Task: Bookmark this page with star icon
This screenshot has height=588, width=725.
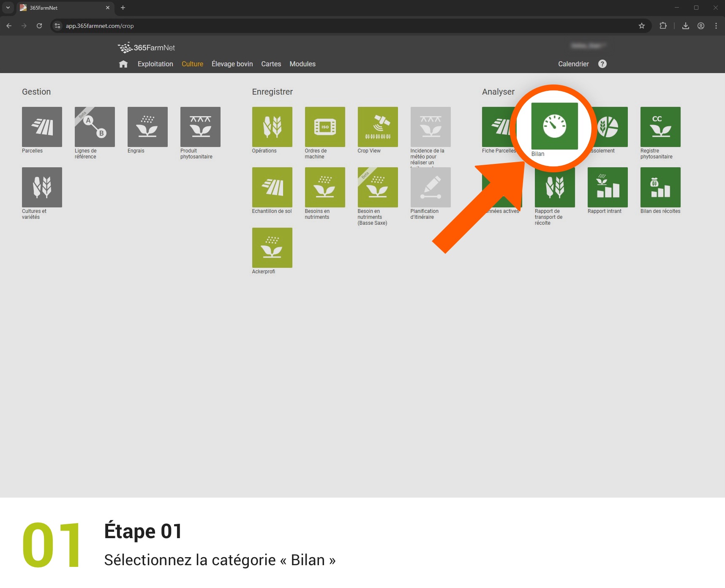Action: pos(641,26)
